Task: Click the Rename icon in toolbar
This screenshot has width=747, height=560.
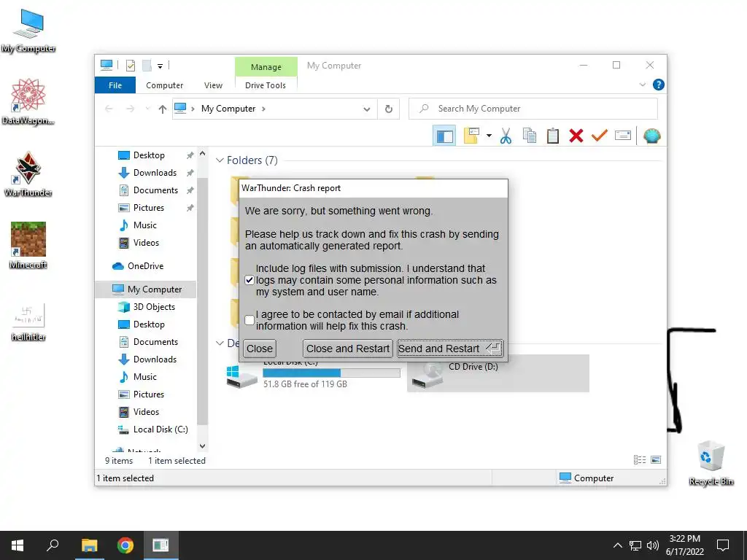Action: pos(623,136)
